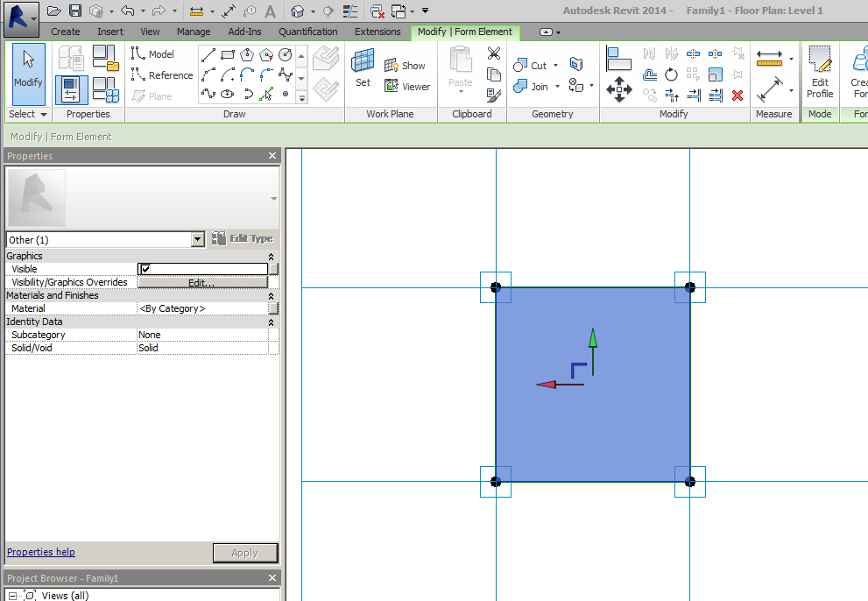This screenshot has width=868, height=601.
Task: Click the Save icon in quick access toolbar
Action: click(x=75, y=11)
